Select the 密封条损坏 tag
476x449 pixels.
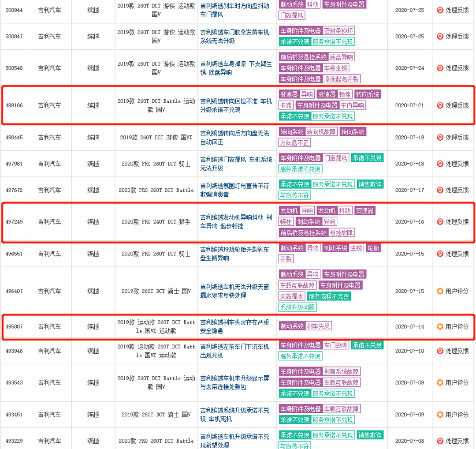tap(338, 31)
